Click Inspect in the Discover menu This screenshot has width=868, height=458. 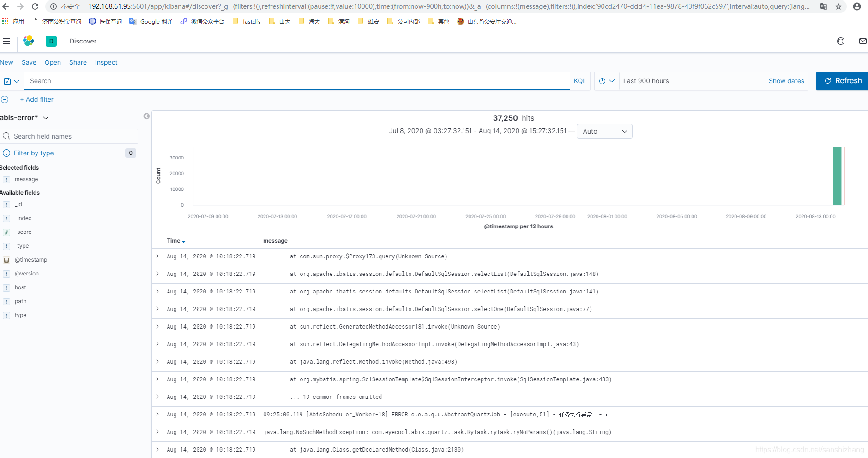click(x=106, y=62)
